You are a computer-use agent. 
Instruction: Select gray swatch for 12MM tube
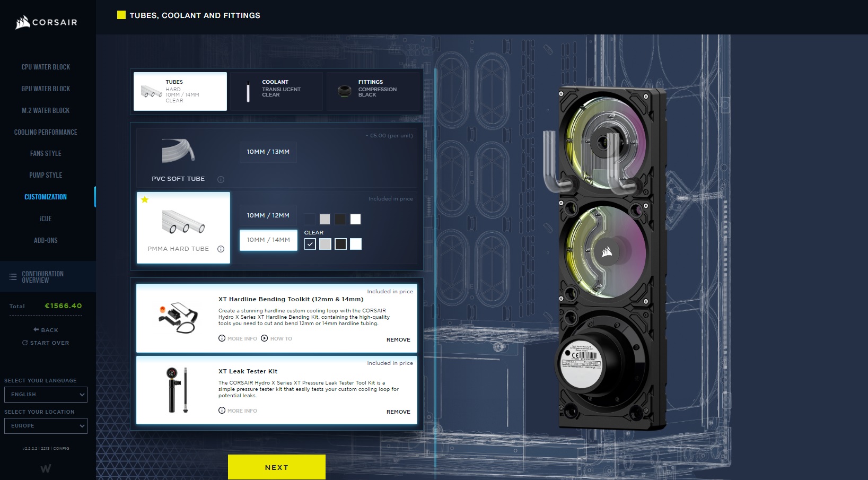(x=325, y=219)
